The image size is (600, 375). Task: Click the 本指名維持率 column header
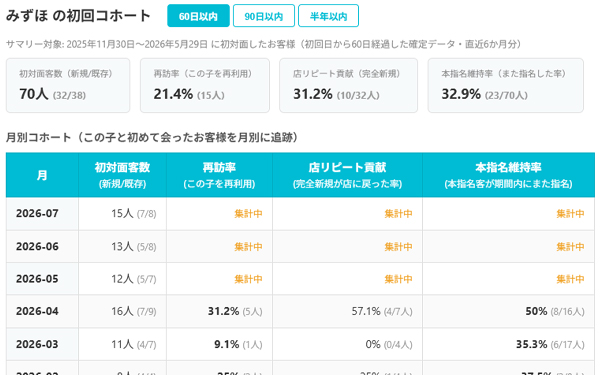click(x=509, y=175)
